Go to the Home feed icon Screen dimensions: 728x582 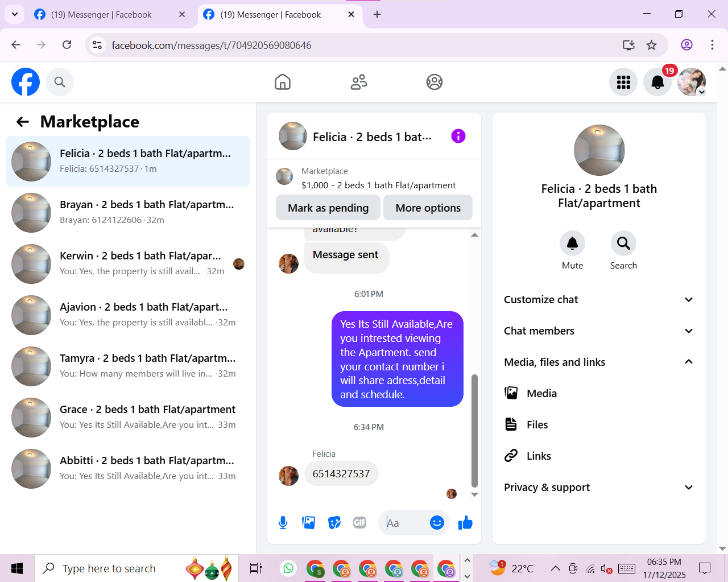(283, 82)
